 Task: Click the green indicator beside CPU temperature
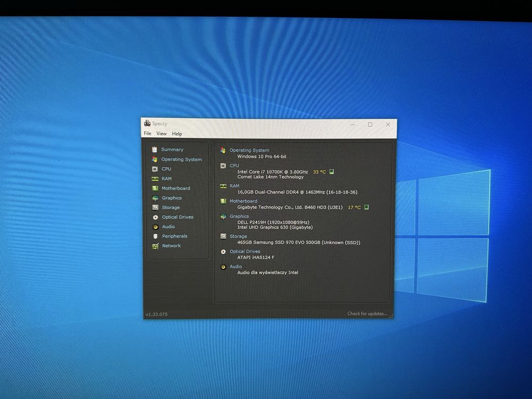point(332,172)
